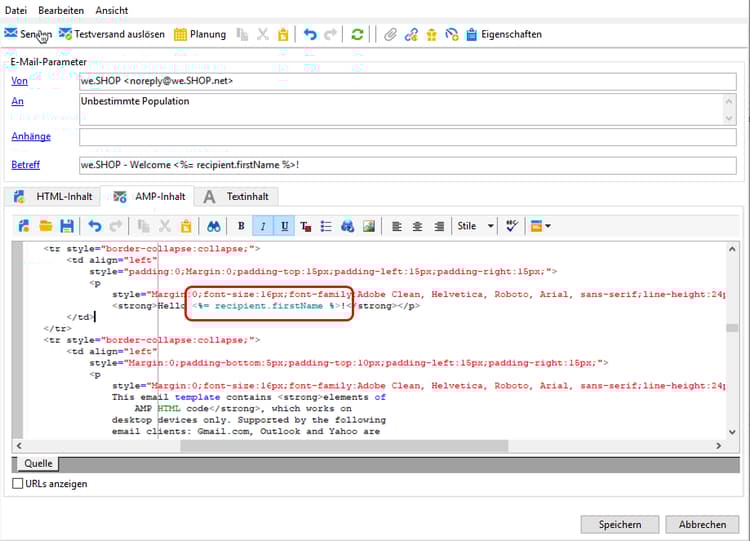Image resolution: width=750 pixels, height=541 pixels.
Task: Click the An link
Action: click(17, 101)
